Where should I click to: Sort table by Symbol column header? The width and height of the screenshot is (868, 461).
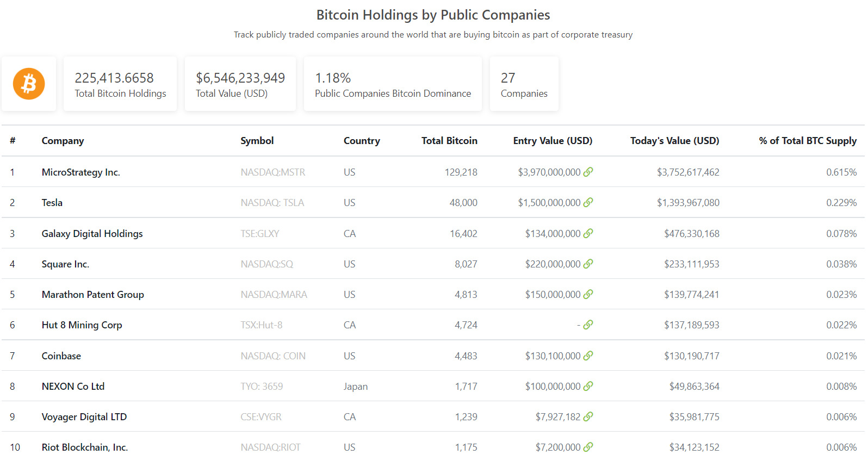(257, 141)
